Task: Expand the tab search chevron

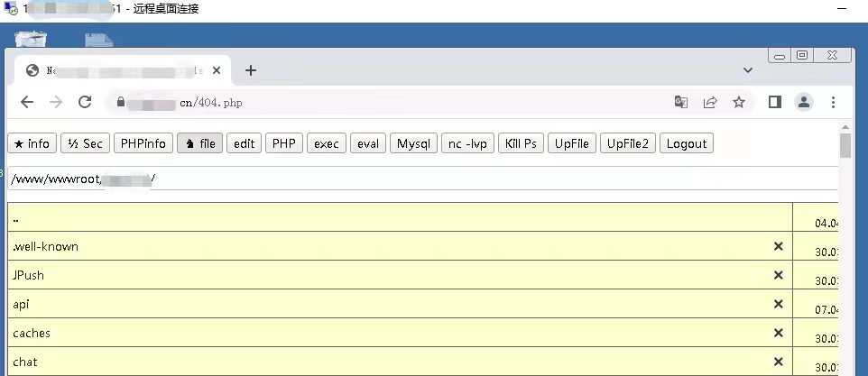Action: 748,70
